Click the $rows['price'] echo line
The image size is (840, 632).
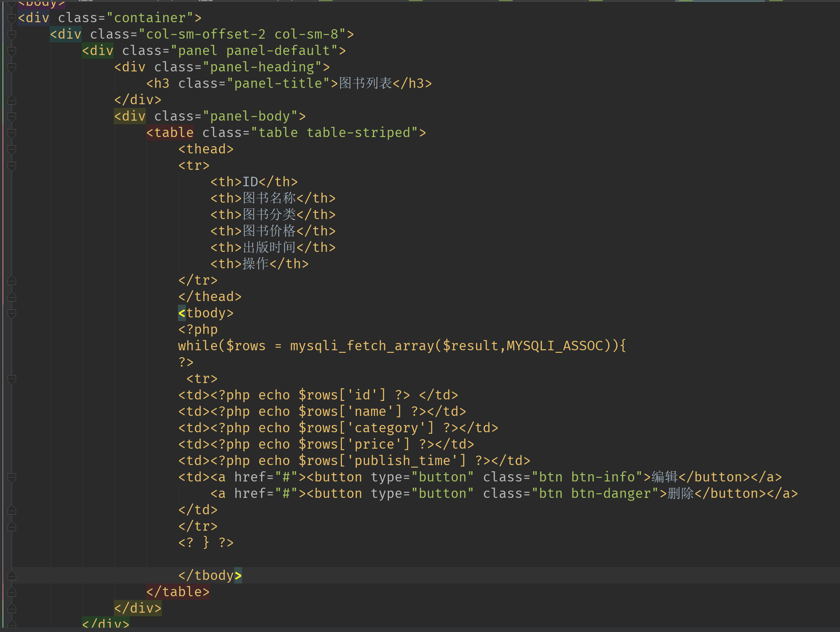[326, 444]
